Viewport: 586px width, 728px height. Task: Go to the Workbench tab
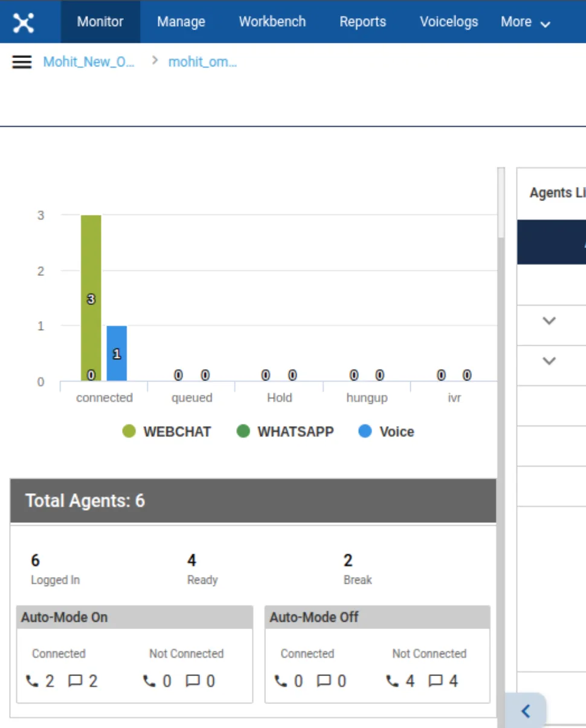point(272,22)
